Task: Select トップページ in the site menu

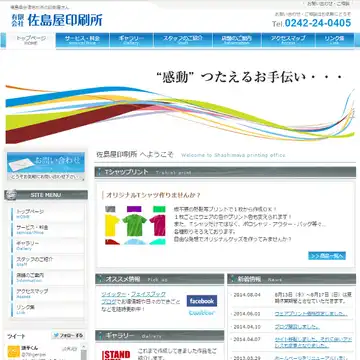Action: coord(47,214)
